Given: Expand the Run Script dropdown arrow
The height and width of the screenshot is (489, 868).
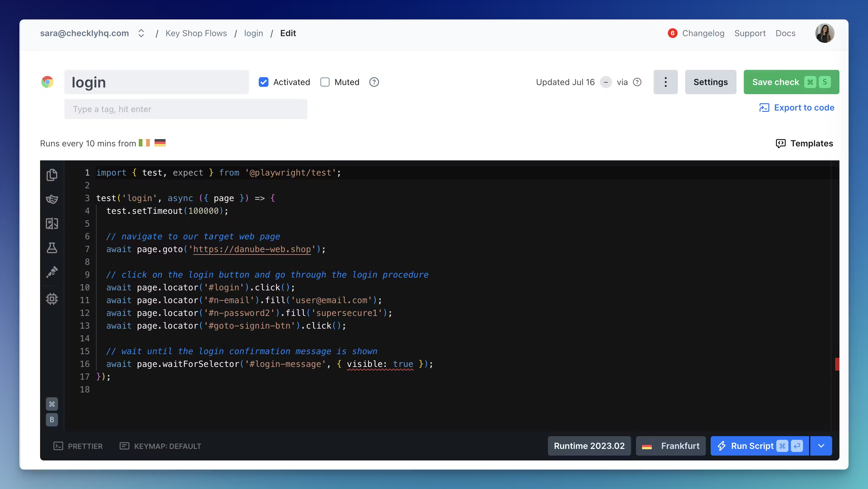Looking at the screenshot, I should pos(821,446).
